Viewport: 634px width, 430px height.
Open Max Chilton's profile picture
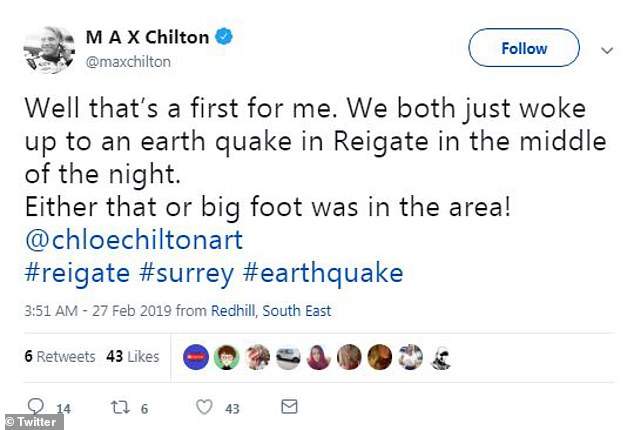48,50
